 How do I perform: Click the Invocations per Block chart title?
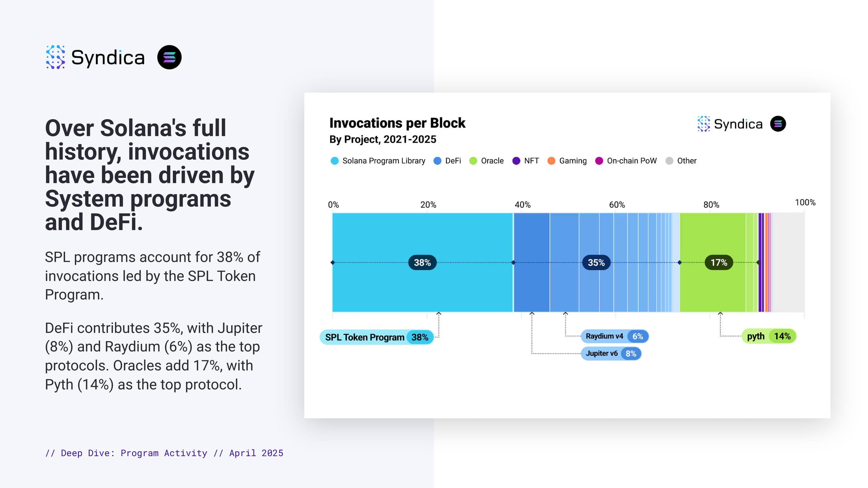(397, 123)
